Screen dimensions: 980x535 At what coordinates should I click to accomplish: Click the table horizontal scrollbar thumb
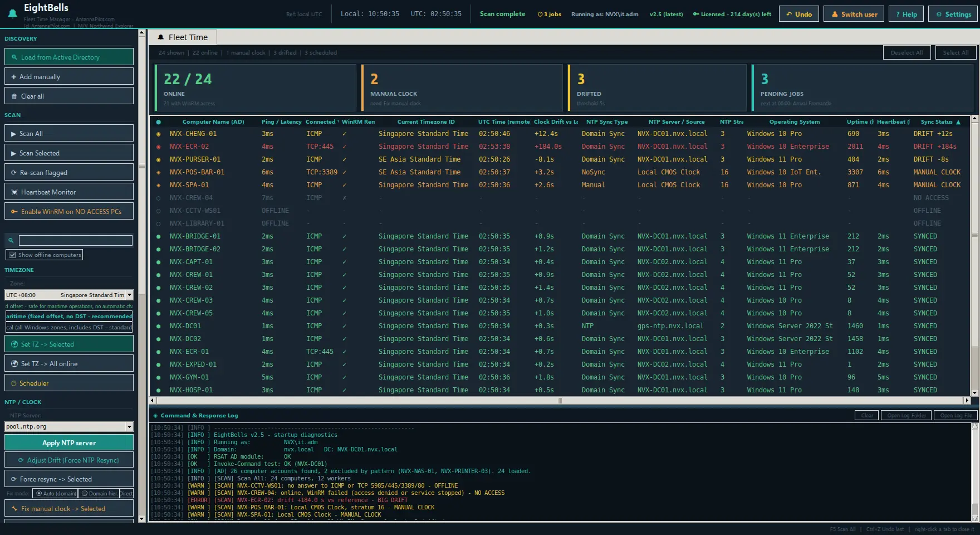(x=559, y=400)
